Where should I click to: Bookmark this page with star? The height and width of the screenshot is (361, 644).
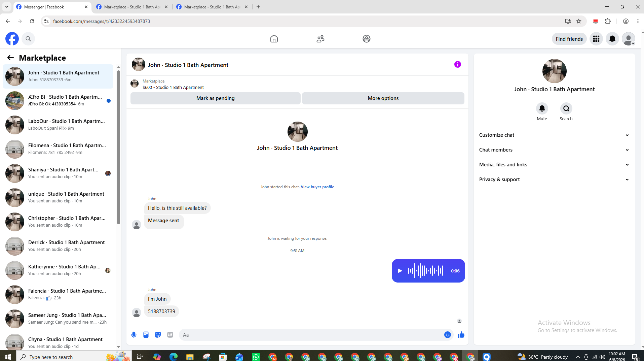(579, 21)
